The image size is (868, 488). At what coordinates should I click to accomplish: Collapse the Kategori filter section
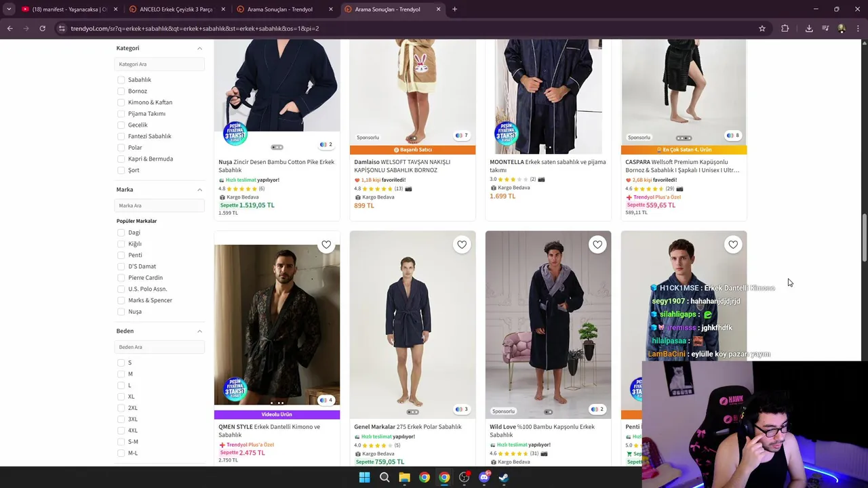coord(199,48)
